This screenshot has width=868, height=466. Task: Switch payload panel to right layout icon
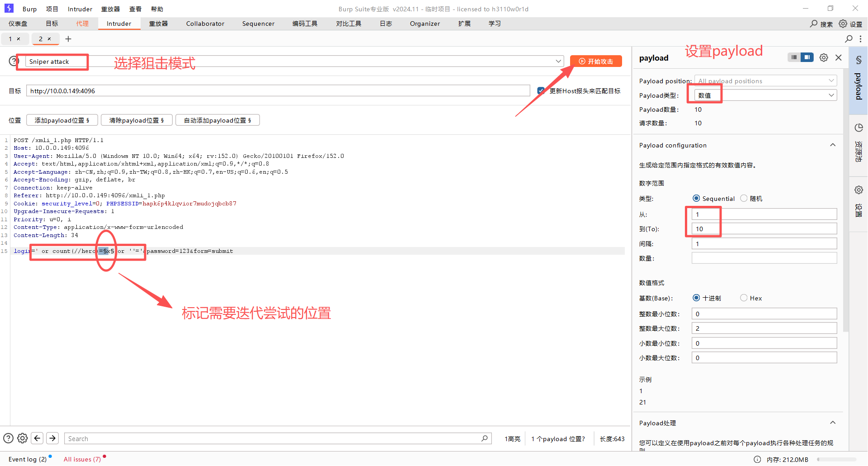click(x=807, y=57)
